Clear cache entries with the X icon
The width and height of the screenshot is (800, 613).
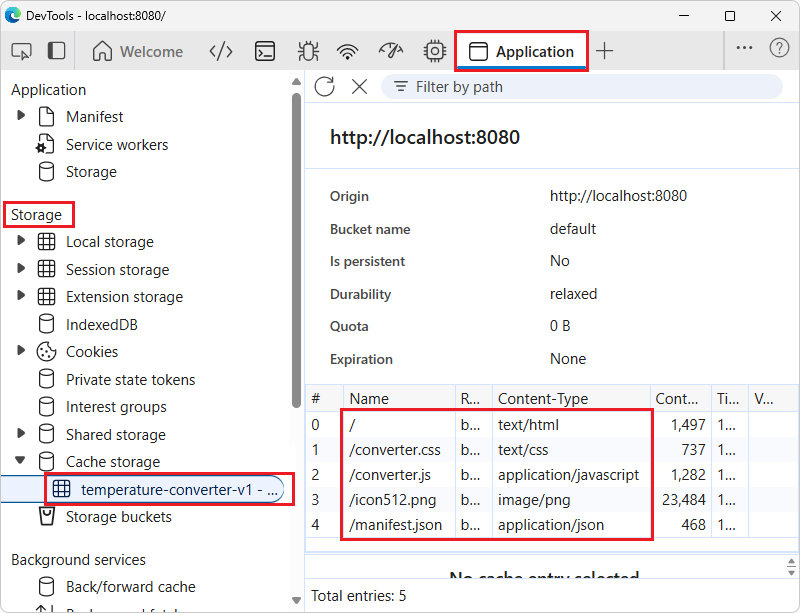coord(360,87)
